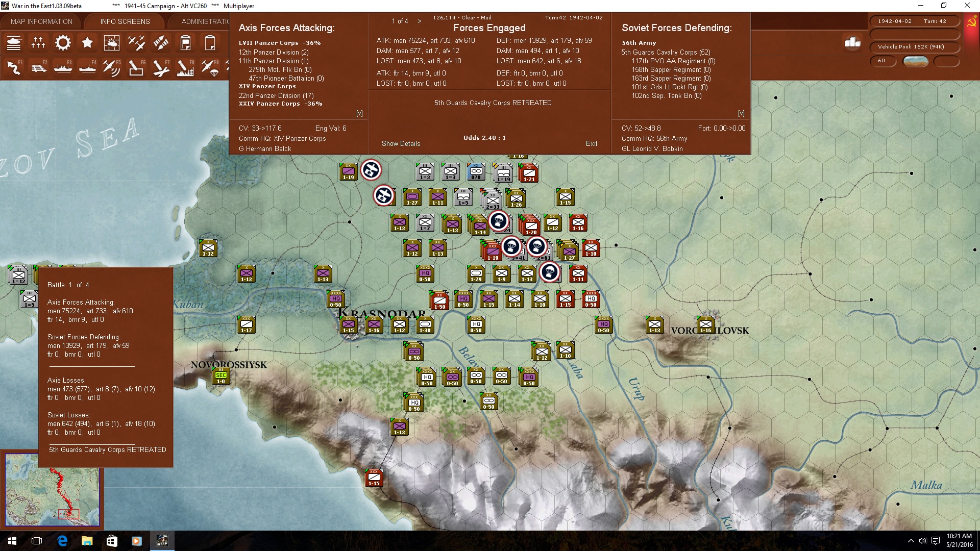Open the War in the East taskbar icon
Image resolution: width=980 pixels, height=551 pixels.
pyautogui.click(x=162, y=540)
